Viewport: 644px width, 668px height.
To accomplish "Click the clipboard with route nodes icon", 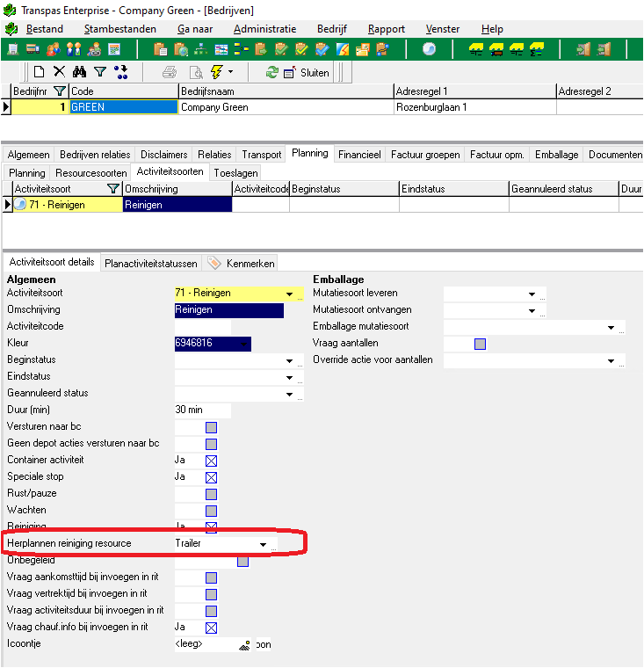I will pyautogui.click(x=383, y=50).
